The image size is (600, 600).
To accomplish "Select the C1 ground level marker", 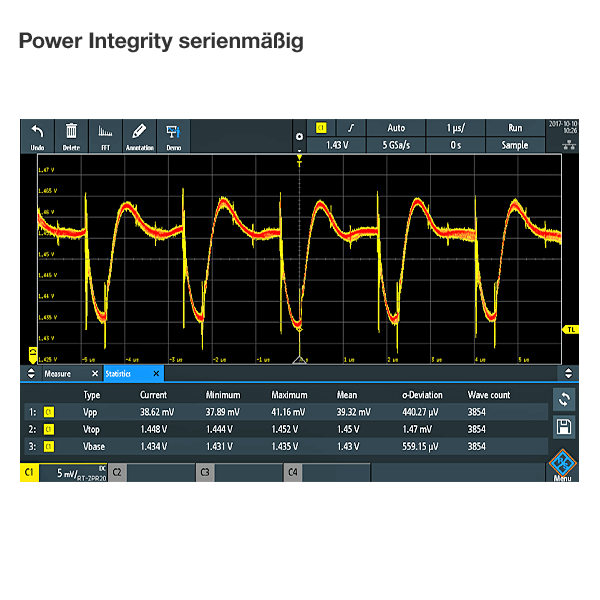I will pos(33,354).
